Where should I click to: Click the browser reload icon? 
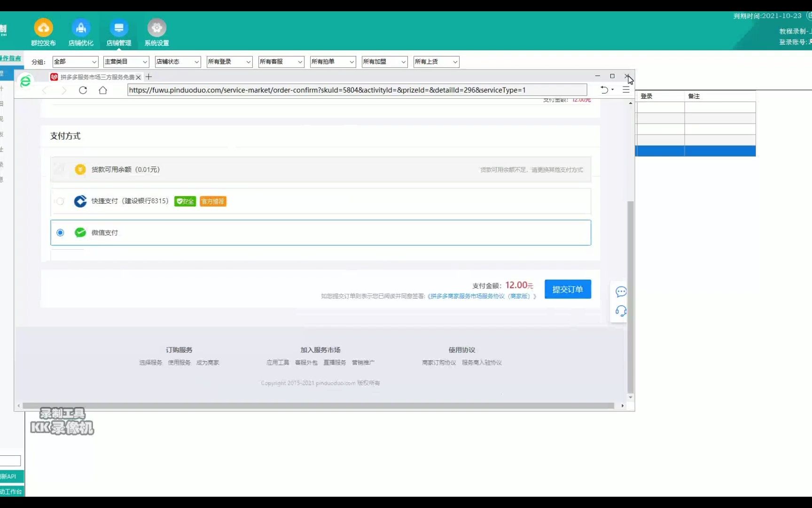(83, 90)
